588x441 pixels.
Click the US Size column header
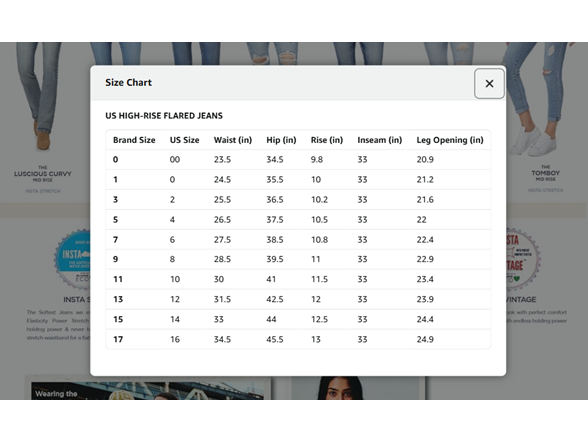[184, 140]
